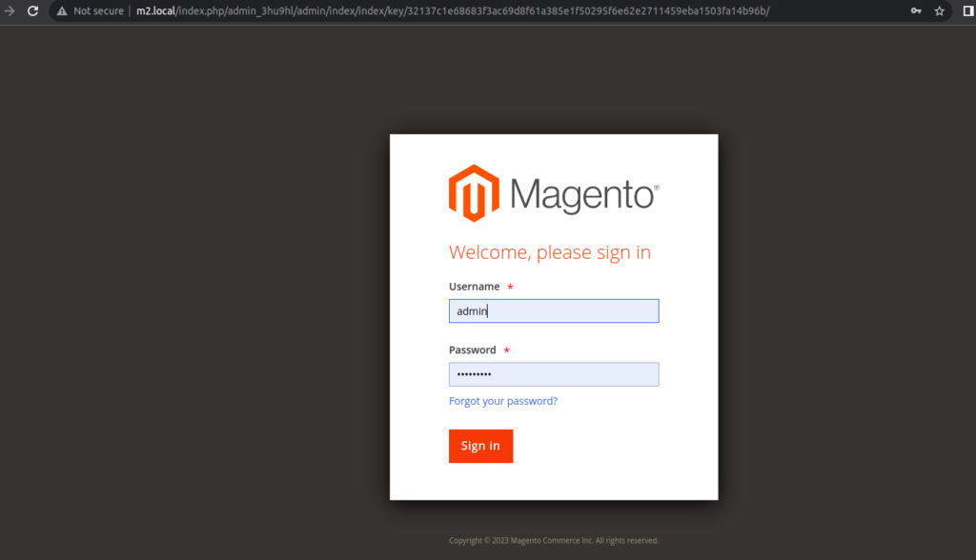
Task: Reload the page with the refresh icon
Action: [32, 10]
